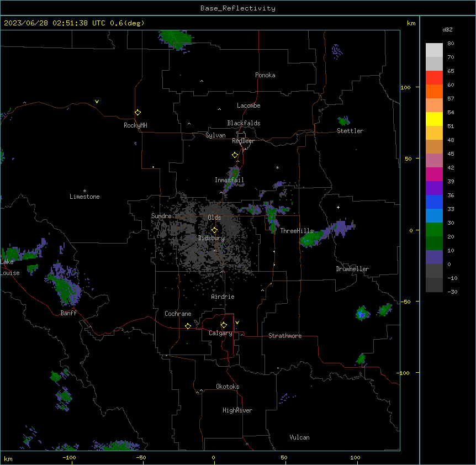Select the yellow 51–54 dBZ legend swatch
Image resolution: width=476 pixels, height=465 pixels.
434,119
